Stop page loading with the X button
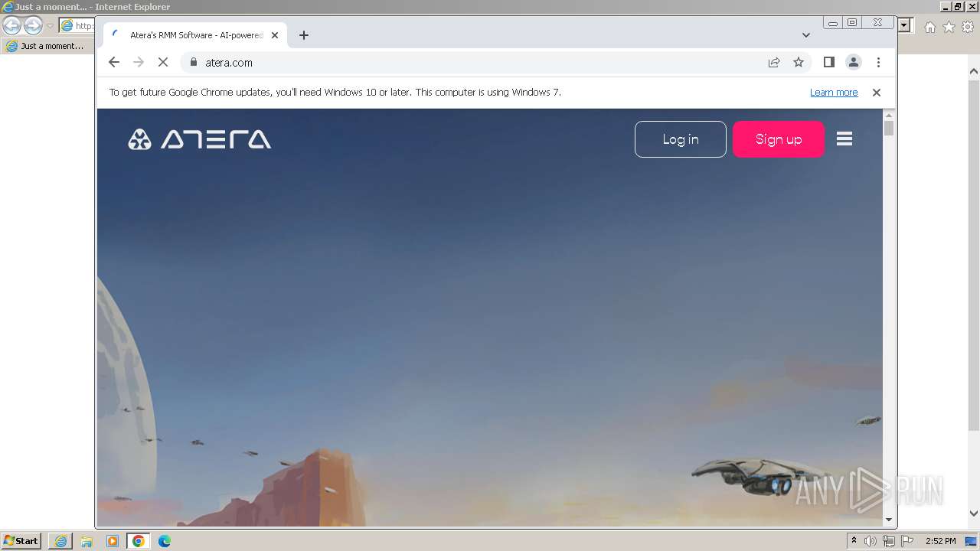The height and width of the screenshot is (551, 980). click(163, 63)
